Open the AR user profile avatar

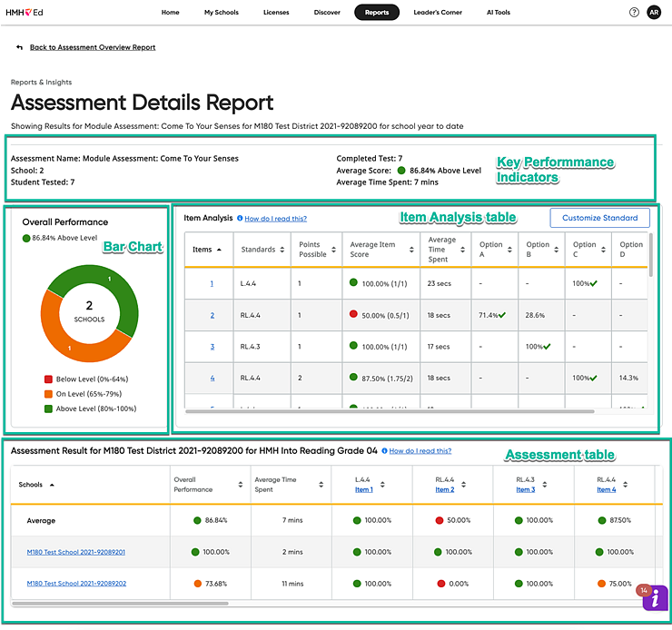654,13
